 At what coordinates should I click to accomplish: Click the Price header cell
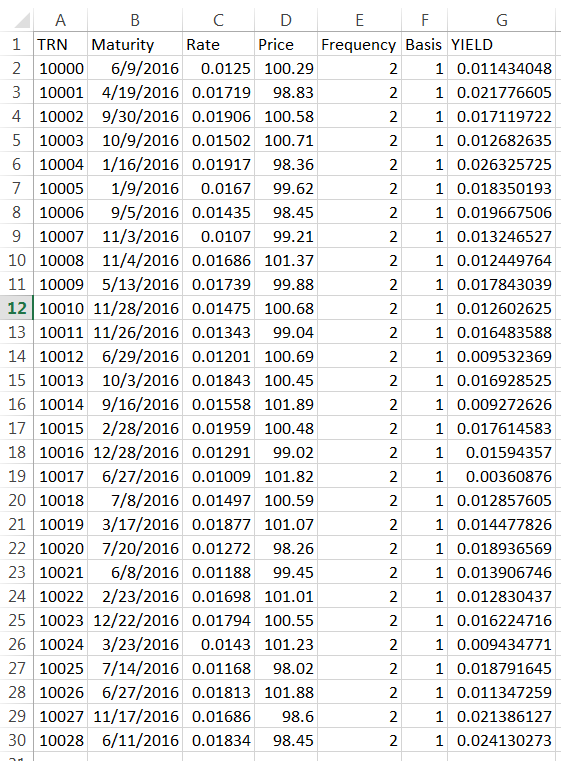pyautogui.click(x=286, y=44)
